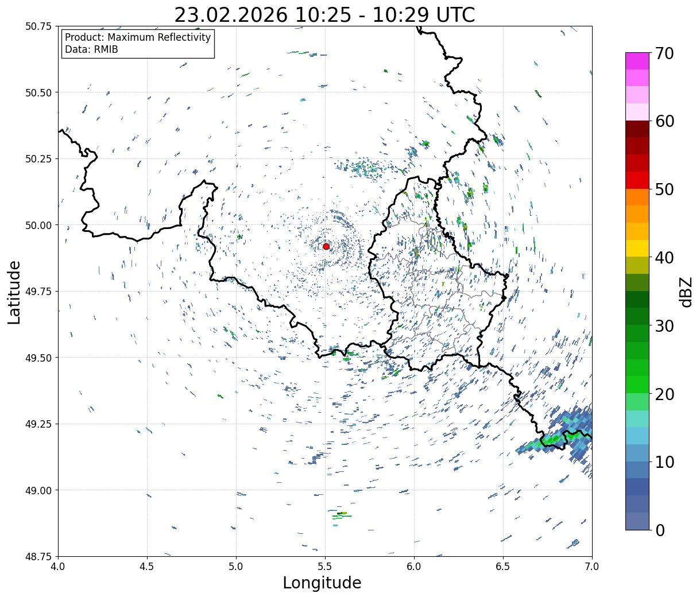The height and width of the screenshot is (597, 700).
Task: Click the bright red colorbar segment above 50
Action: (637, 180)
